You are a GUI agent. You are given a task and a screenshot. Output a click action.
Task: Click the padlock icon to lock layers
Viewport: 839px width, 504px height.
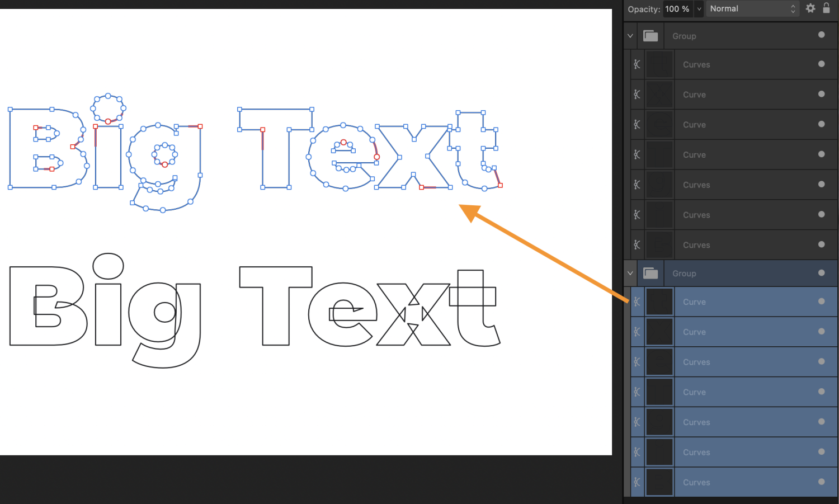point(827,8)
